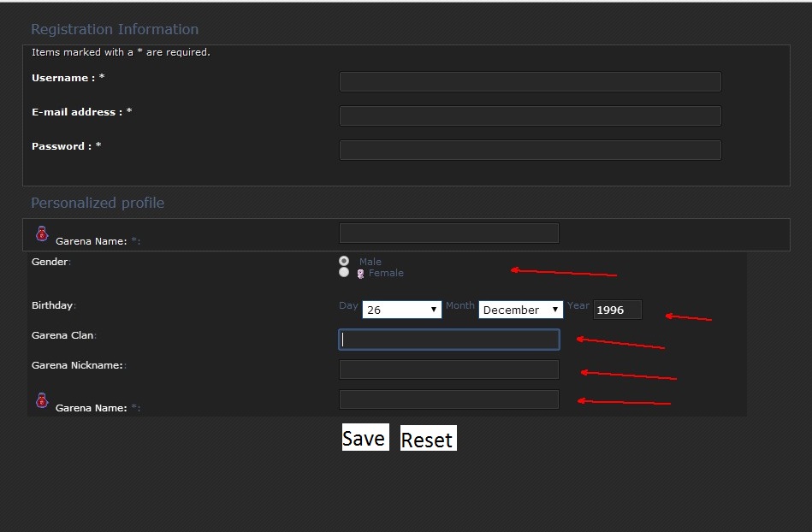Screen dimensions: 812x532
Task: Click the Registration Information heading
Action: pos(115,29)
